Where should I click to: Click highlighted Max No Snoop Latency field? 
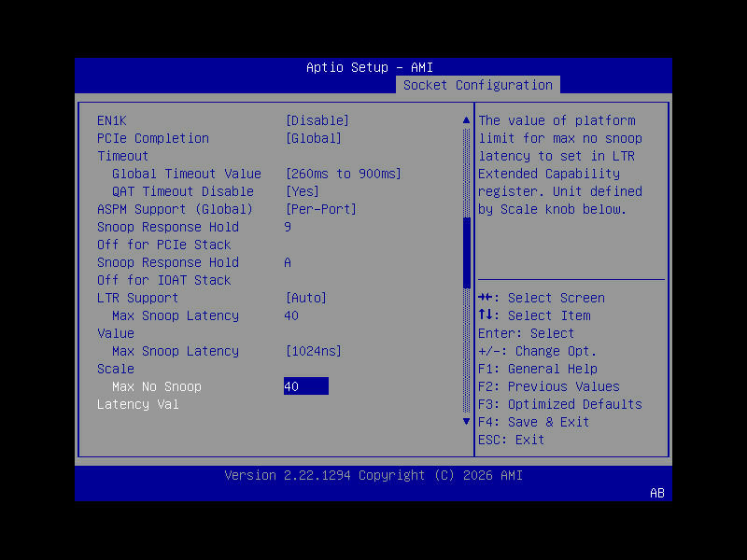point(306,386)
